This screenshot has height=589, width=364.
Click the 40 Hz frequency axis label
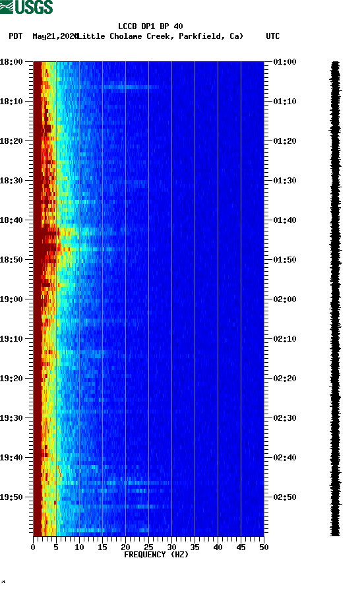tap(218, 547)
